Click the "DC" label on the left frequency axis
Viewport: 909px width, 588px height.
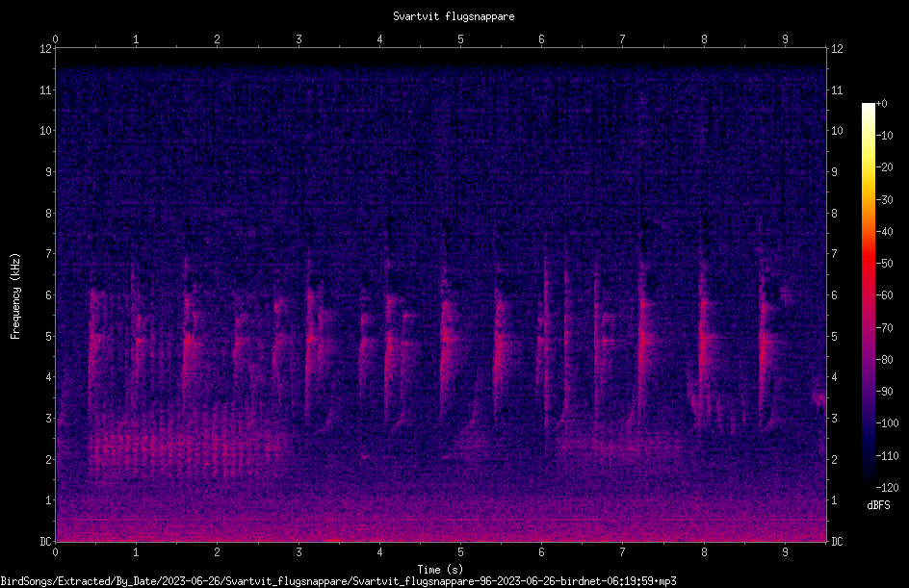coord(45,542)
